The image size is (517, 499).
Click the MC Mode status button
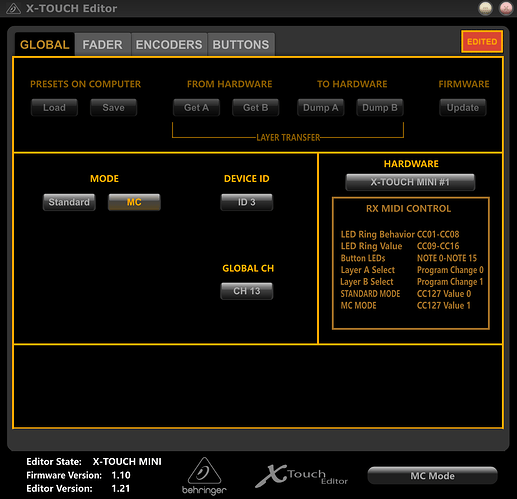tap(432, 476)
